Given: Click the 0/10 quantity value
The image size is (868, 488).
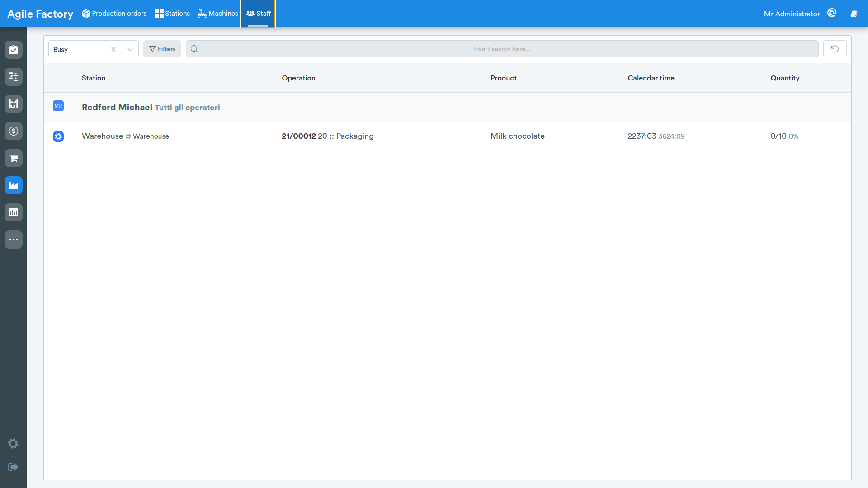Looking at the screenshot, I should click(x=778, y=136).
